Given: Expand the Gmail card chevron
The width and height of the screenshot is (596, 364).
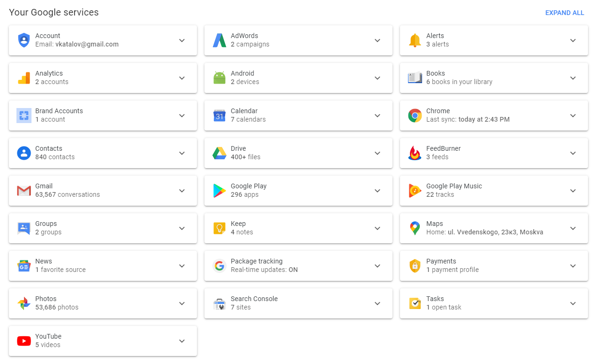Looking at the screenshot, I should 182,191.
